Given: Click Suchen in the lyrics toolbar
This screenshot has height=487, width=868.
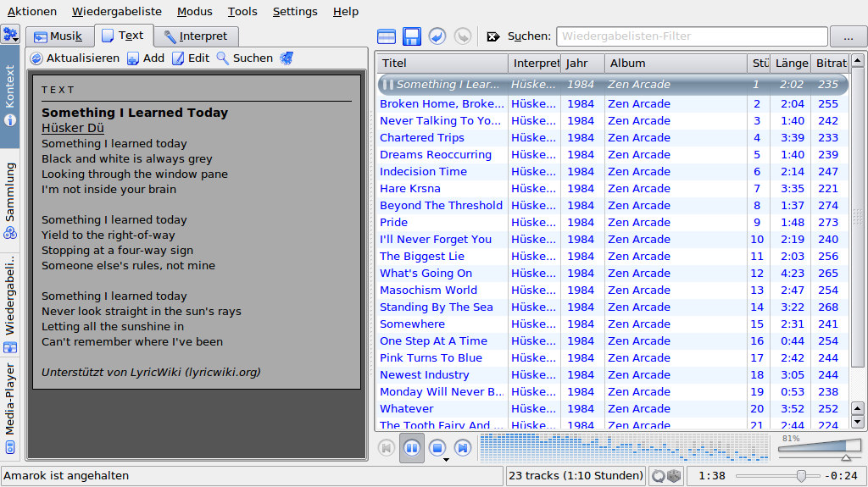Looking at the screenshot, I should (x=245, y=58).
